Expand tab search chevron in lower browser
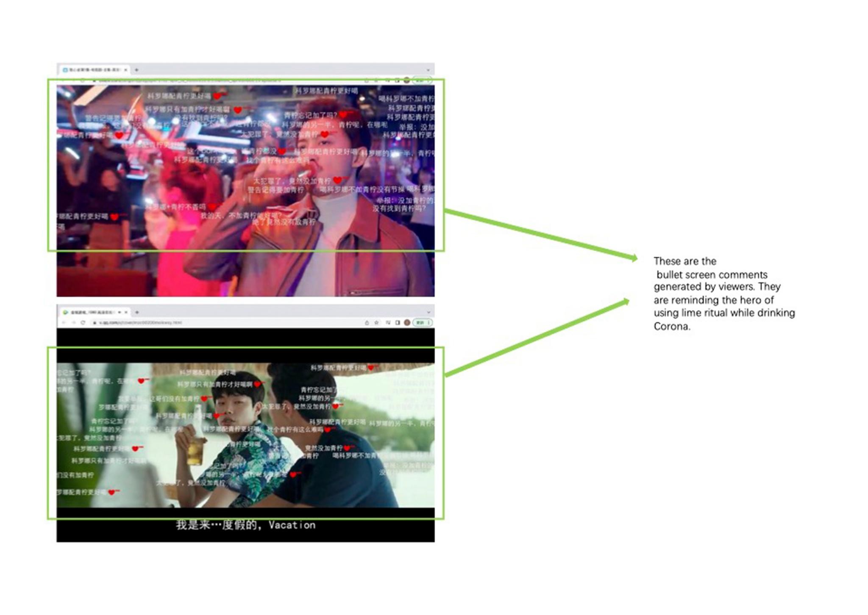Viewport: 868px width, 615px height. 428,312
